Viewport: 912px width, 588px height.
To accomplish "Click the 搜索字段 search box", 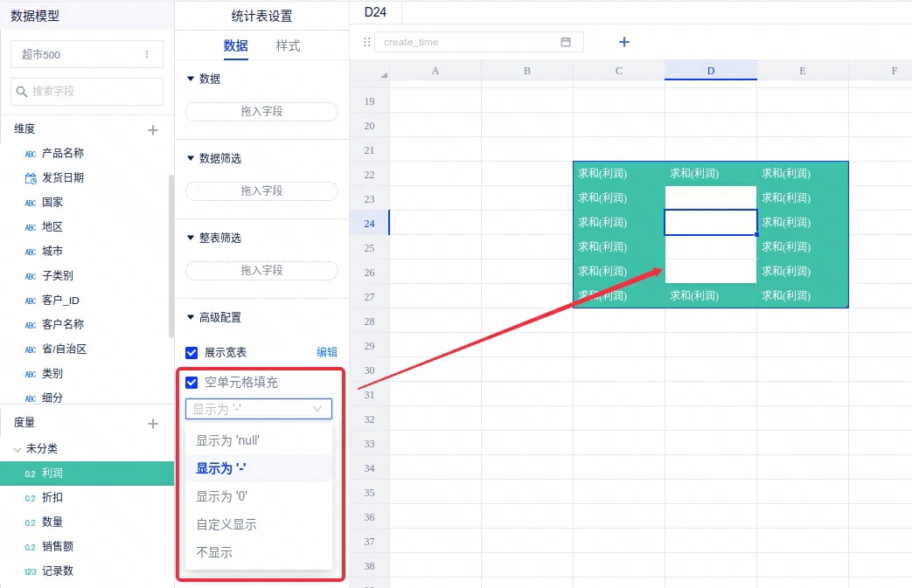I will (87, 91).
